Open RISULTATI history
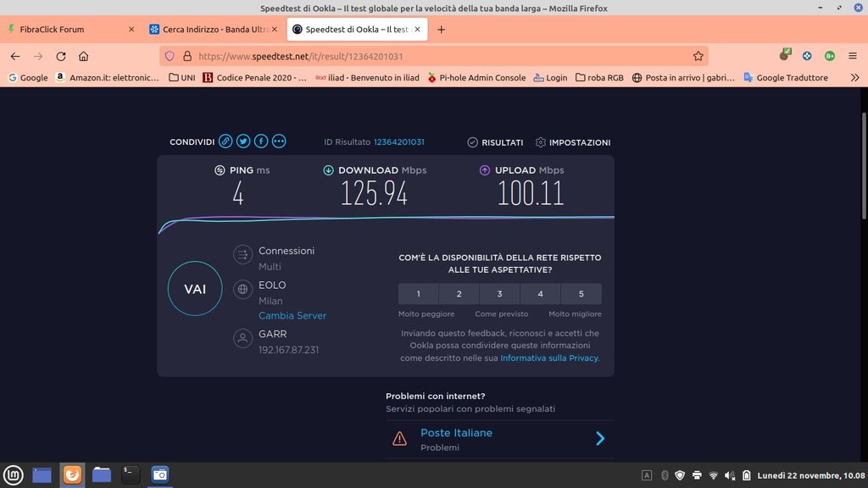The width and height of the screenshot is (868, 488). (x=495, y=142)
